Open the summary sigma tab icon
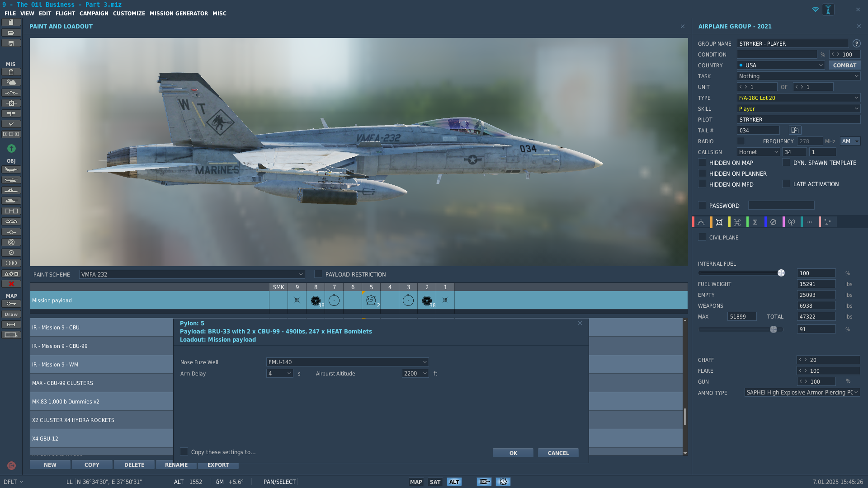The image size is (868, 488). pyautogui.click(x=755, y=222)
